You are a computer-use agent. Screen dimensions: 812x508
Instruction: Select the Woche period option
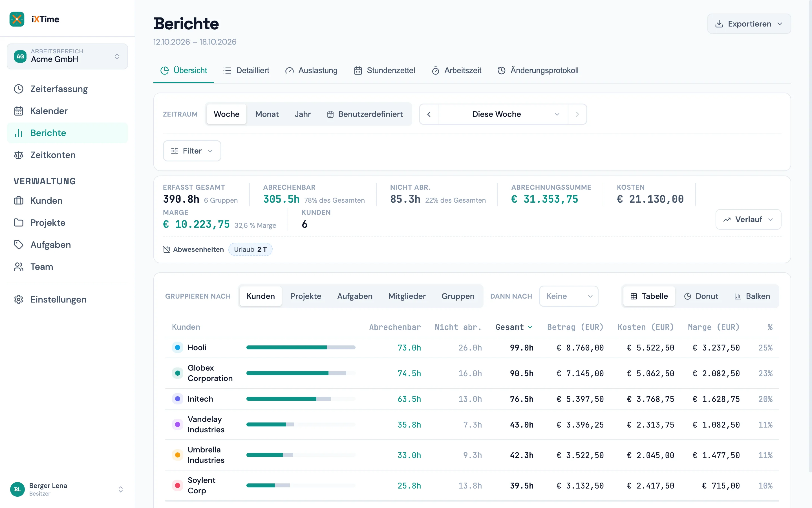point(226,114)
